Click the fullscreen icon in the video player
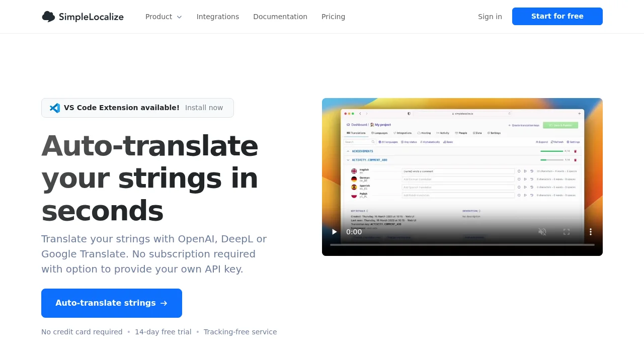 pyautogui.click(x=567, y=232)
